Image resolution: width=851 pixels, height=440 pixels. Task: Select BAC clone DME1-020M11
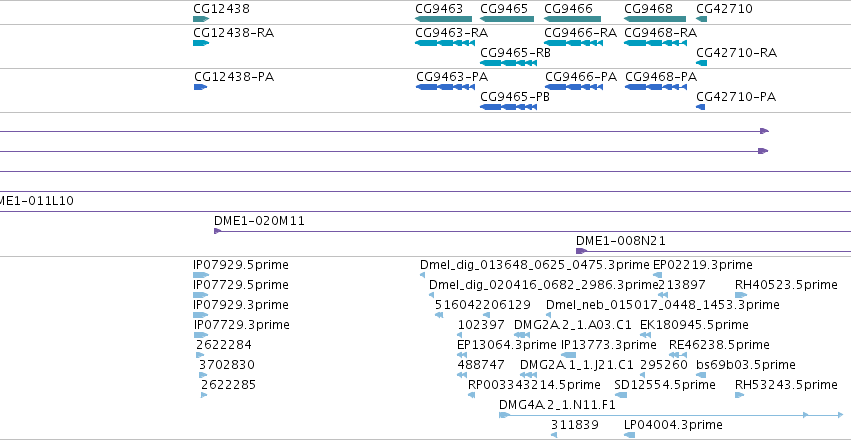[x=259, y=221]
